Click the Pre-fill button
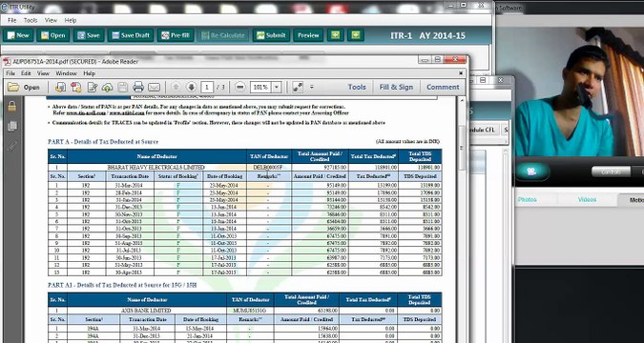The image size is (644, 343). pos(176,35)
